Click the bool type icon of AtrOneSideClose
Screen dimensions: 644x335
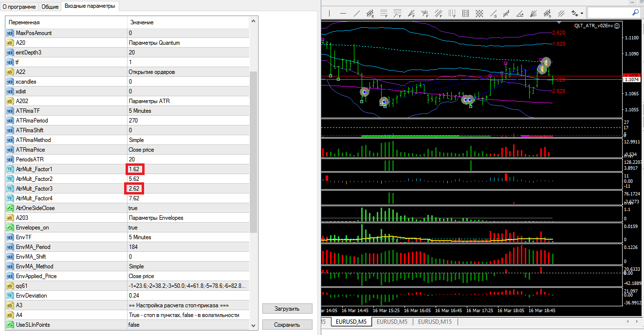point(10,208)
